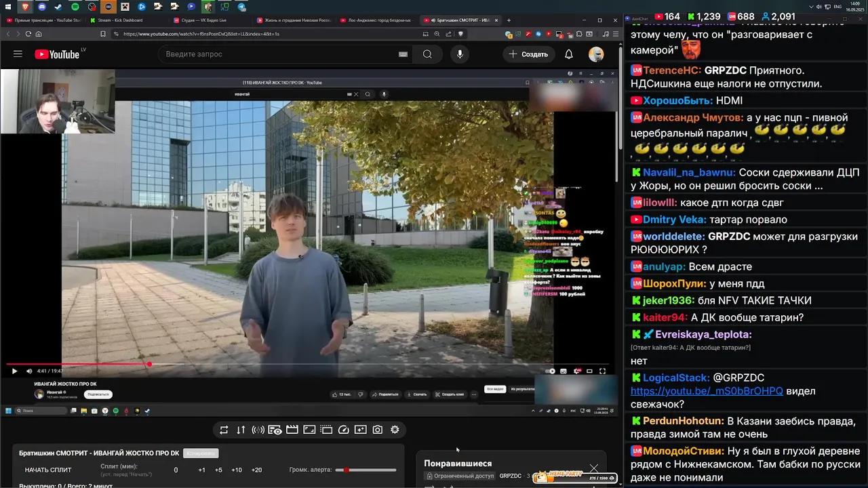The height and width of the screenshot is (488, 868).
Task: Add +20 minutes to split
Action: 256,470
